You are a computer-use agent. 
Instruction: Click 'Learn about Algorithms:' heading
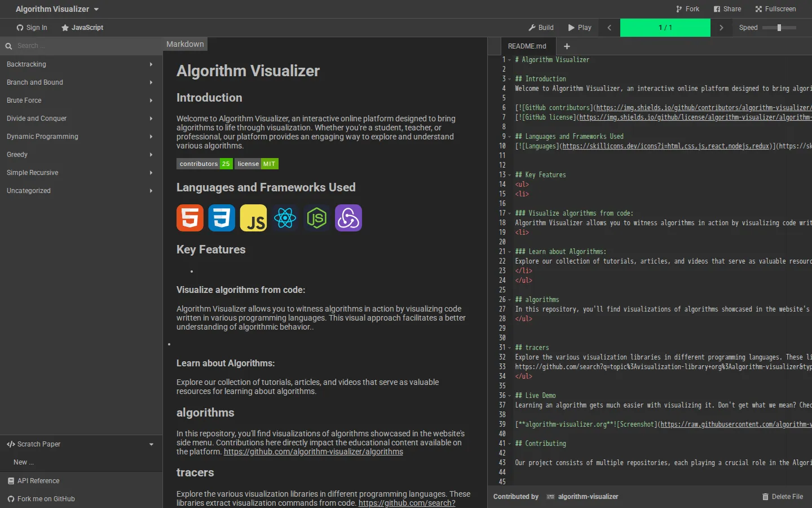pos(226,364)
